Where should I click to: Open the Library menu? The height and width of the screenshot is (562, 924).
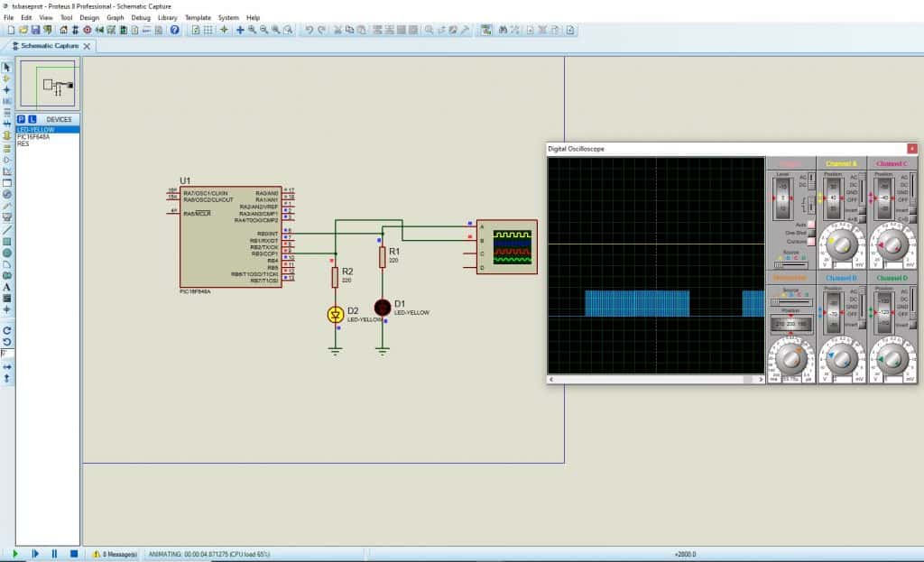[x=167, y=17]
